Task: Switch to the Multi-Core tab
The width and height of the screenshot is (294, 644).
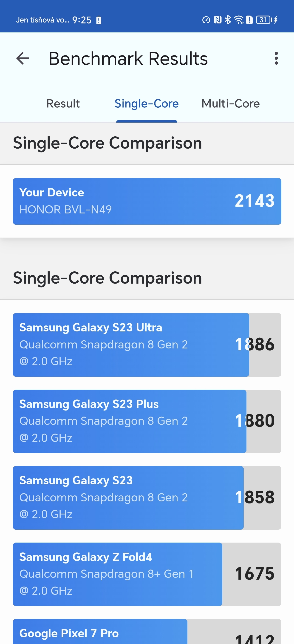Action: coord(230,103)
